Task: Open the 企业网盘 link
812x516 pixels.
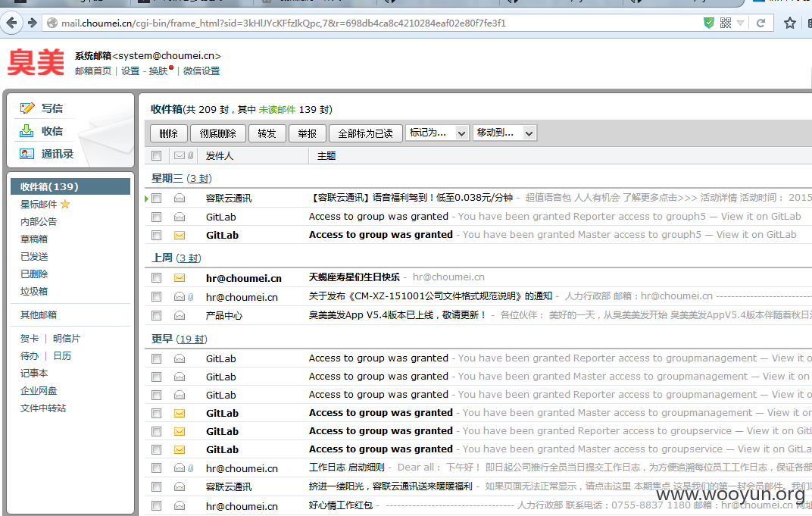Action: (x=39, y=391)
